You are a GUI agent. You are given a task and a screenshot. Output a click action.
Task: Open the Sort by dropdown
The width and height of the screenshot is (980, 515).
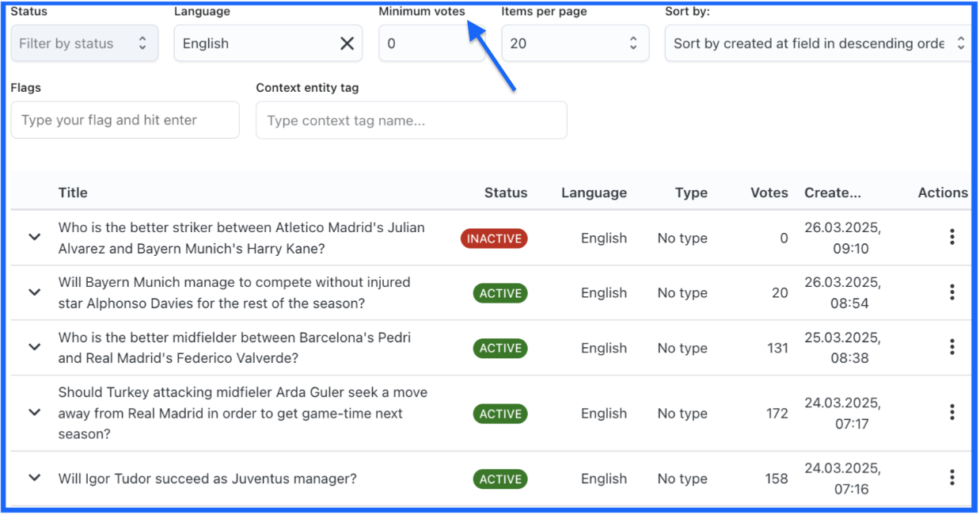click(818, 44)
